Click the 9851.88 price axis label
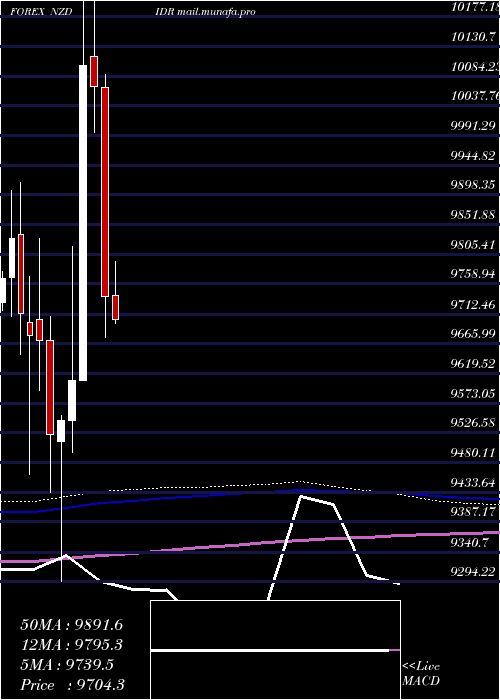The height and width of the screenshot is (700, 500). click(473, 215)
